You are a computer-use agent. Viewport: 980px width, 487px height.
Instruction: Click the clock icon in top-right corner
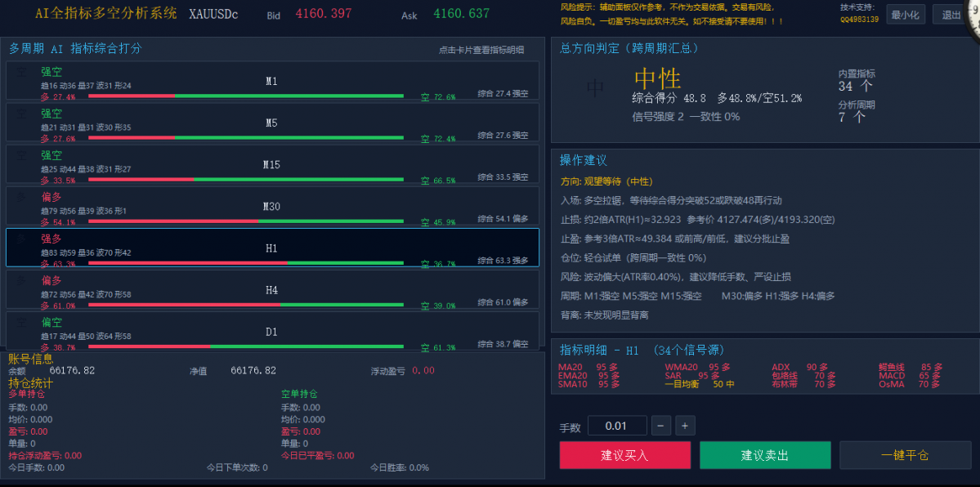tap(973, 17)
